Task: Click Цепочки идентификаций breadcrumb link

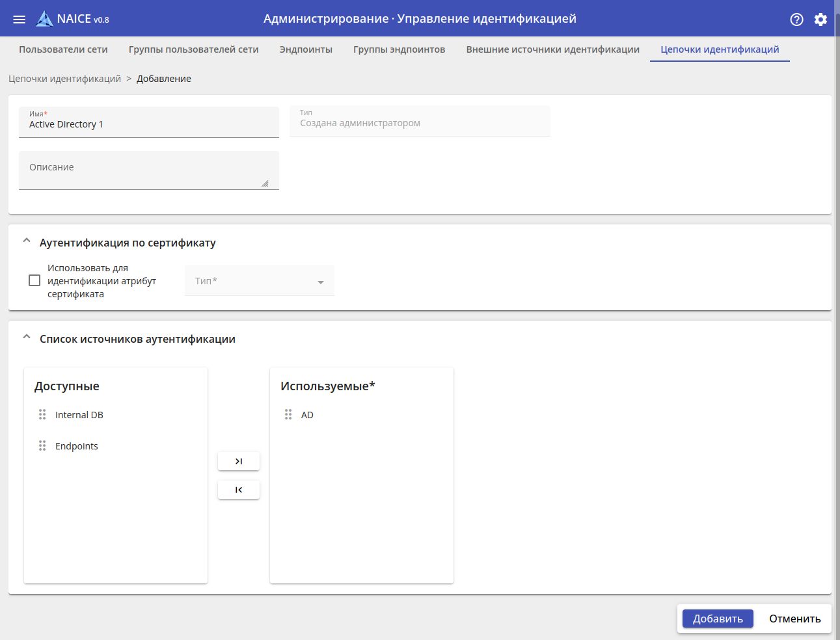Action: tap(64, 79)
